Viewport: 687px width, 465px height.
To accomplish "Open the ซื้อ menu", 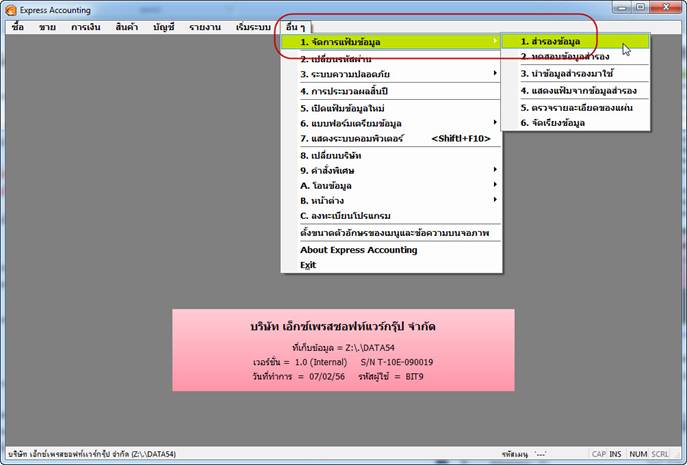I will (17, 27).
